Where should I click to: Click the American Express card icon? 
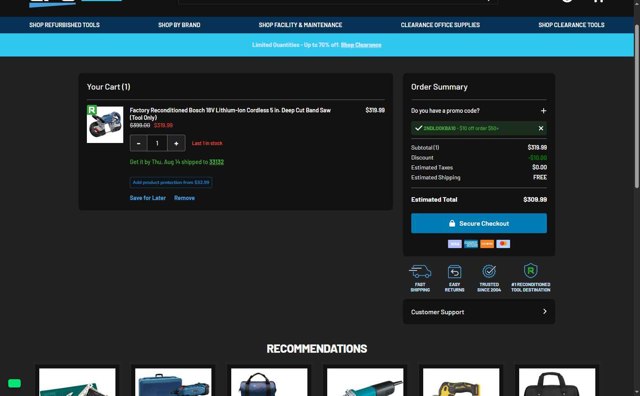coord(471,244)
